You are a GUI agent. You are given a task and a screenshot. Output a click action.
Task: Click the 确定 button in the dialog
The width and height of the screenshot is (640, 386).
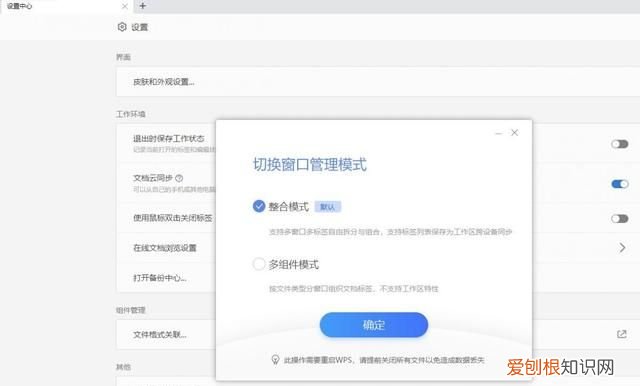click(x=373, y=325)
